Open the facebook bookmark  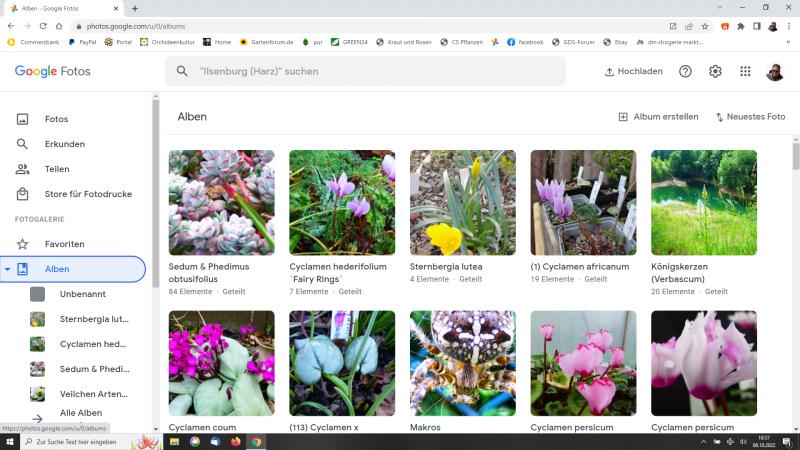(525, 42)
